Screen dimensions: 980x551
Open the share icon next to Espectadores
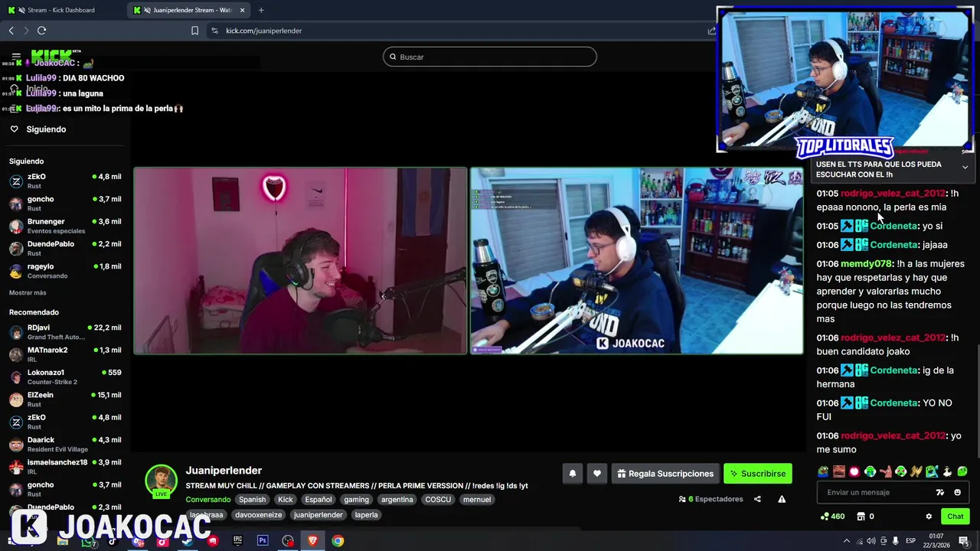(757, 499)
